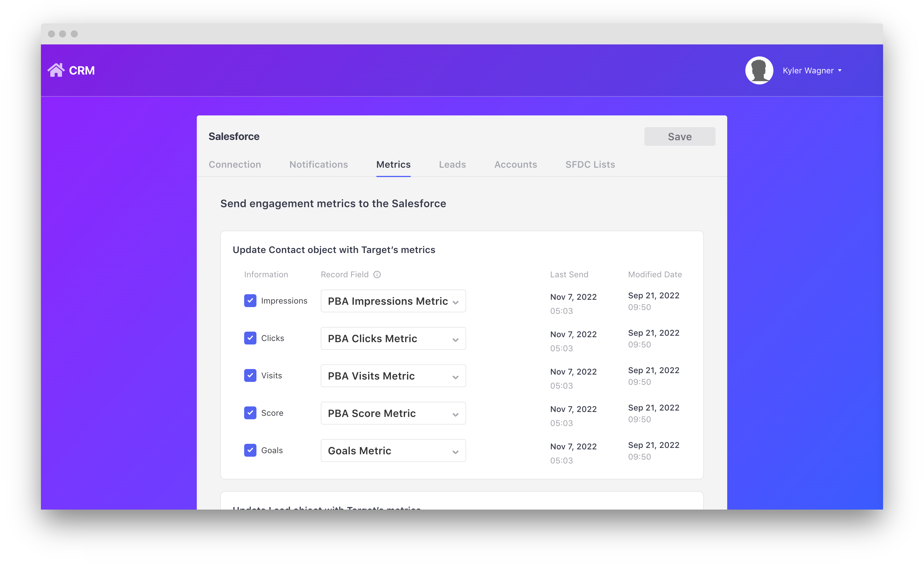This screenshot has height=568, width=924.
Task: Uncheck the Impressions checkbox
Action: pos(250,301)
